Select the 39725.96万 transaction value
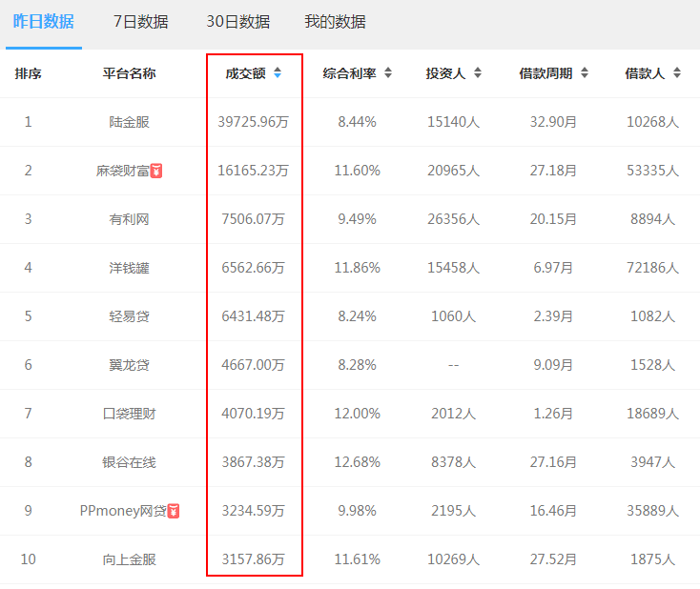This screenshot has width=700, height=589. 253,122
